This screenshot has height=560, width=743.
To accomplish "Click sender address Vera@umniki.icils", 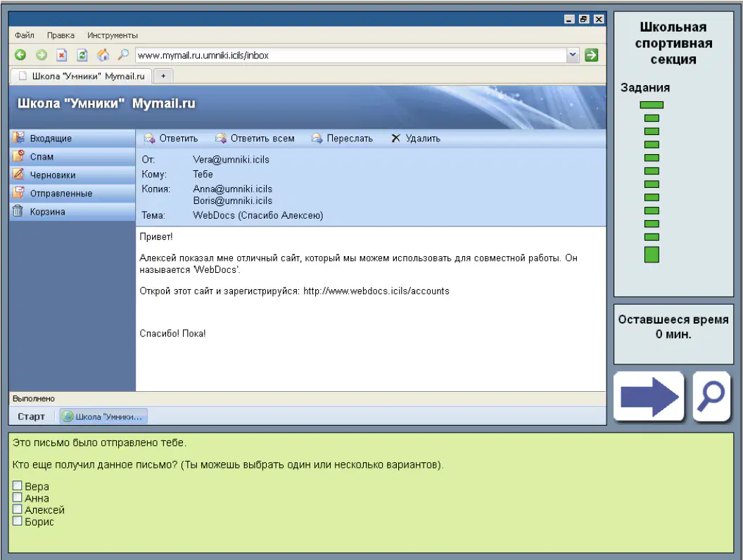I will point(231,160).
